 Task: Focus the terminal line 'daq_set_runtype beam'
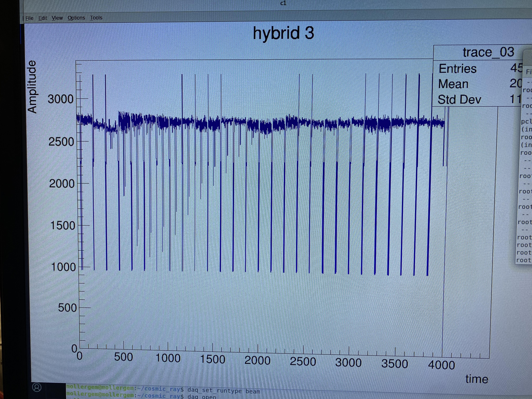point(224,391)
